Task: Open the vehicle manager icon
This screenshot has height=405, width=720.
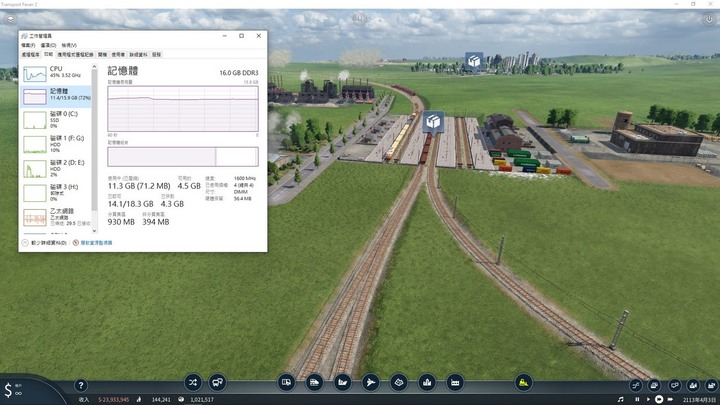Action: pyautogui.click(x=217, y=382)
